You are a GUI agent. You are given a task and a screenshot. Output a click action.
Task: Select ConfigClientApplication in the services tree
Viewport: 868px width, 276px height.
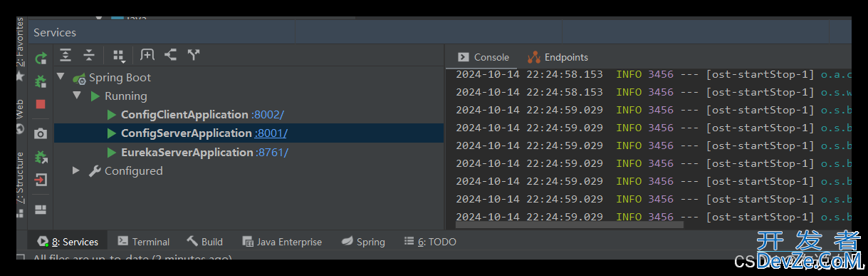[x=184, y=115]
